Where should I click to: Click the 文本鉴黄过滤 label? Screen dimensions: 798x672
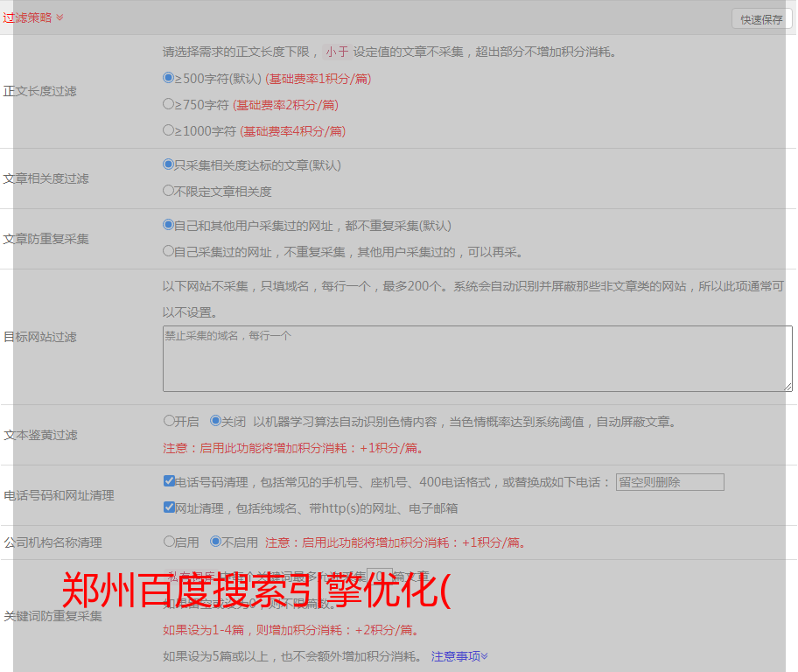point(40,435)
